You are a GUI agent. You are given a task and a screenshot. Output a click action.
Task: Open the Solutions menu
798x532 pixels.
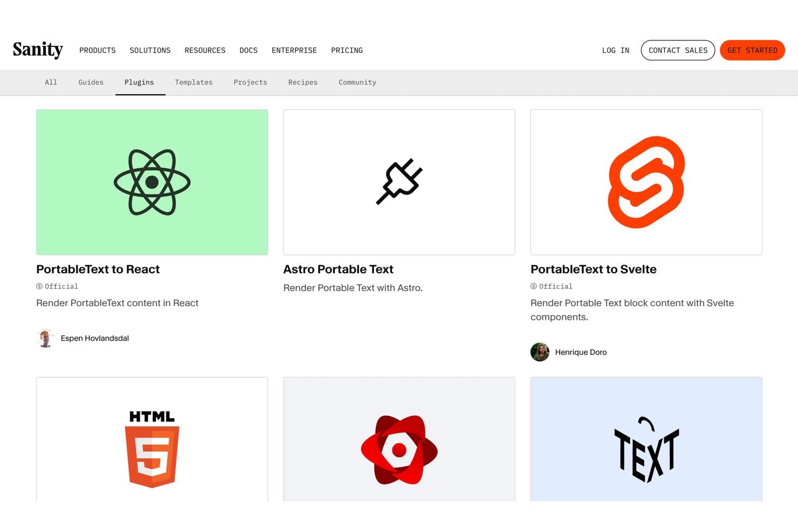point(150,50)
